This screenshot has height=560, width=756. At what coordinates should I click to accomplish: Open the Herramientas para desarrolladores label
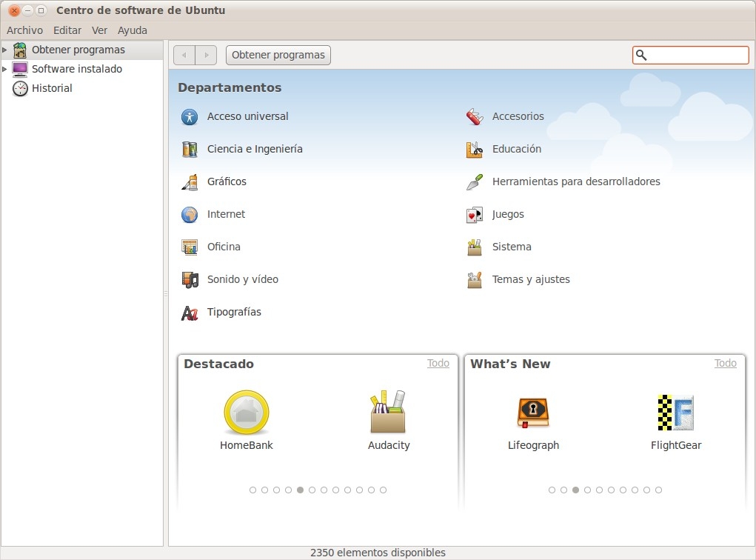pos(576,181)
